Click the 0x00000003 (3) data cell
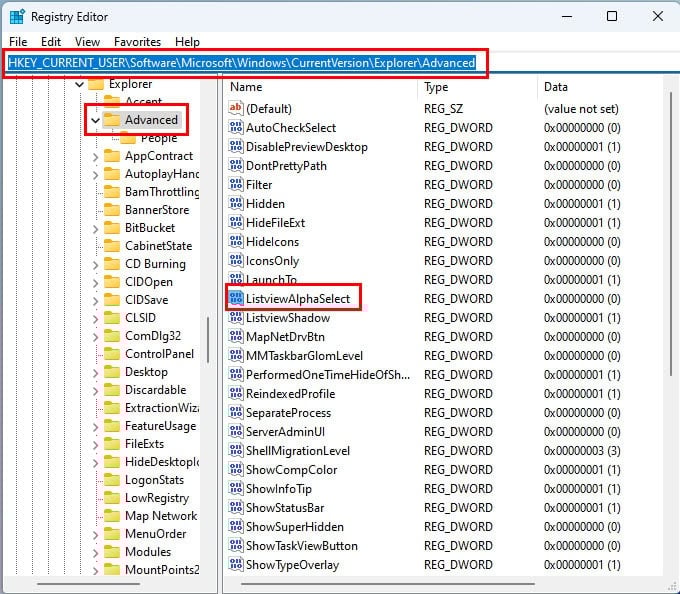680x594 pixels. click(582, 450)
